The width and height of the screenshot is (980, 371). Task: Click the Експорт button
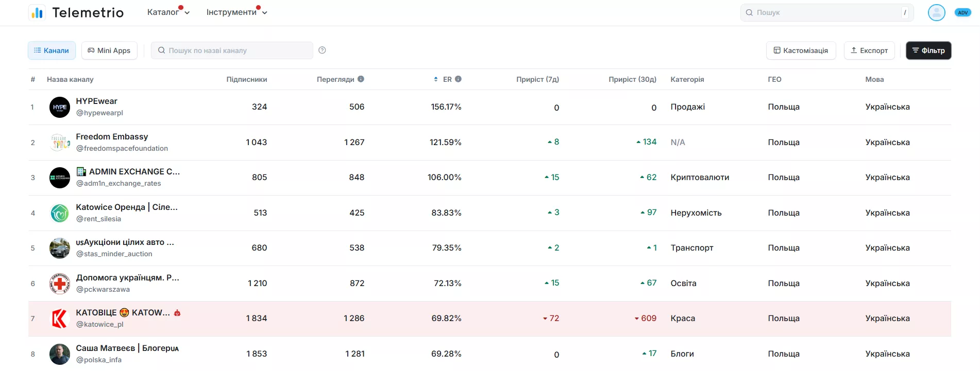[x=869, y=50]
